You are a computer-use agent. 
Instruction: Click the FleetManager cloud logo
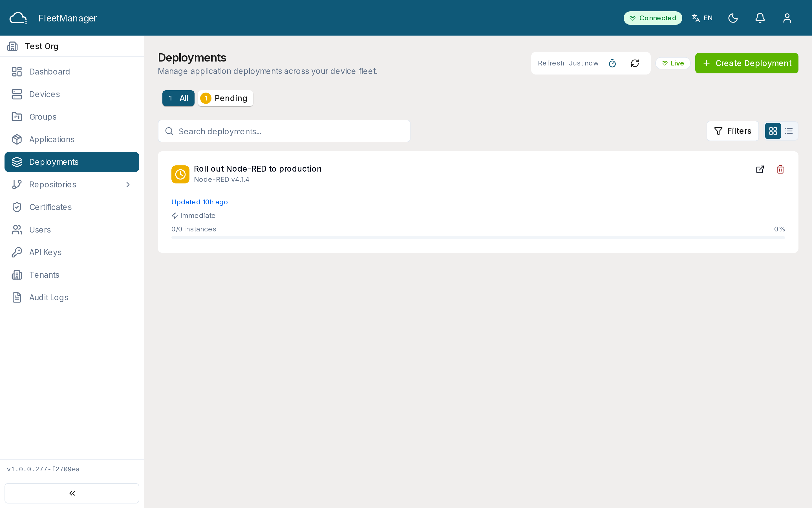pyautogui.click(x=18, y=18)
